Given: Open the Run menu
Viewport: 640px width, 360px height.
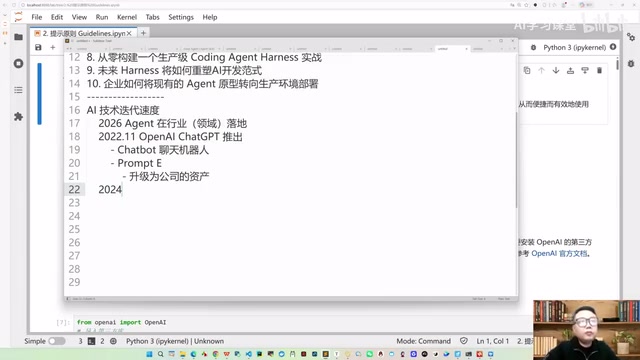Looking at the screenshot, I should point(102,17).
